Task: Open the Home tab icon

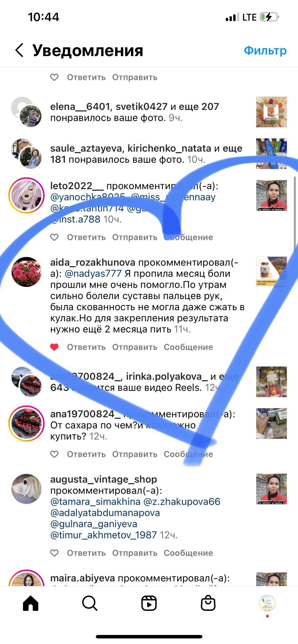Action: [30, 603]
